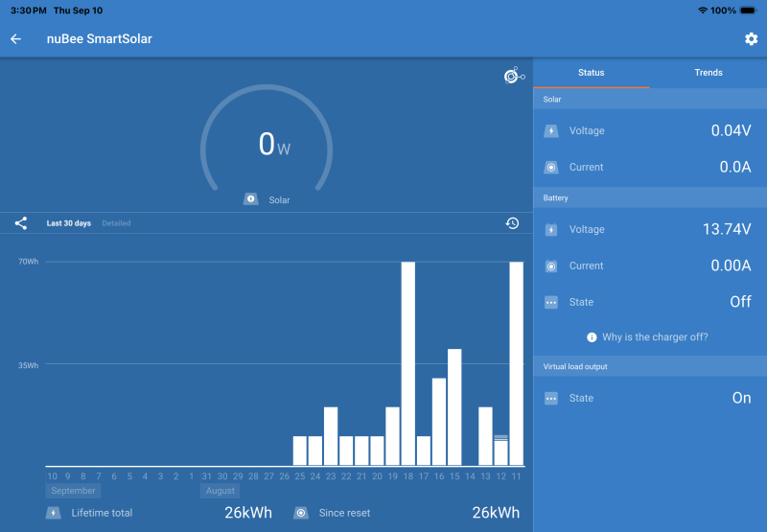This screenshot has height=532, width=767.
Task: Tap the Battery State dots icon
Action: [x=551, y=302]
